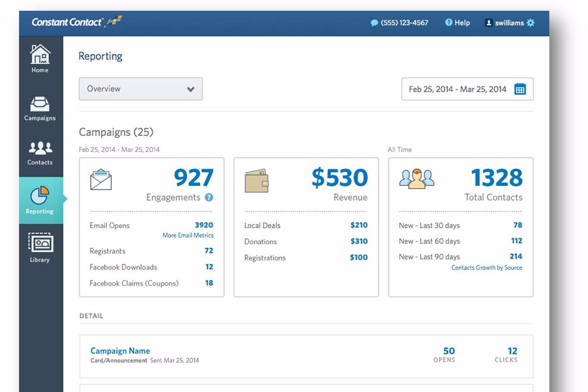Screen dimensions: 588x392
Task: Click the 1328 Total Contacts number
Action: pyautogui.click(x=496, y=178)
